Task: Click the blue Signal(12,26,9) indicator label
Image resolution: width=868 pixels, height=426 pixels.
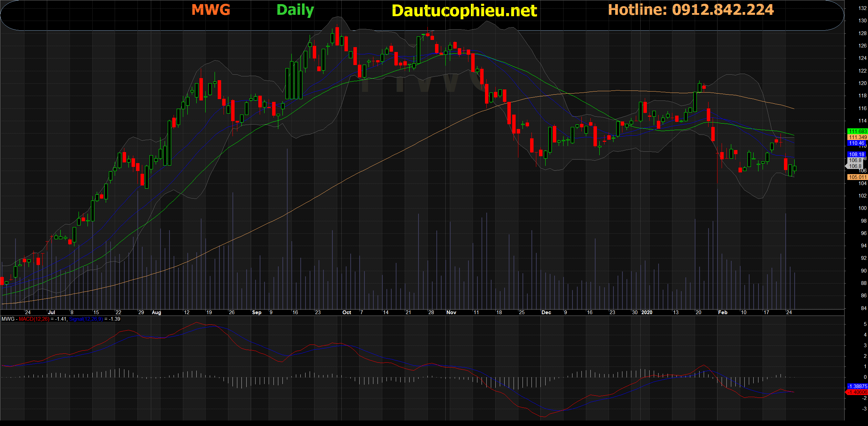Action: [x=86, y=319]
